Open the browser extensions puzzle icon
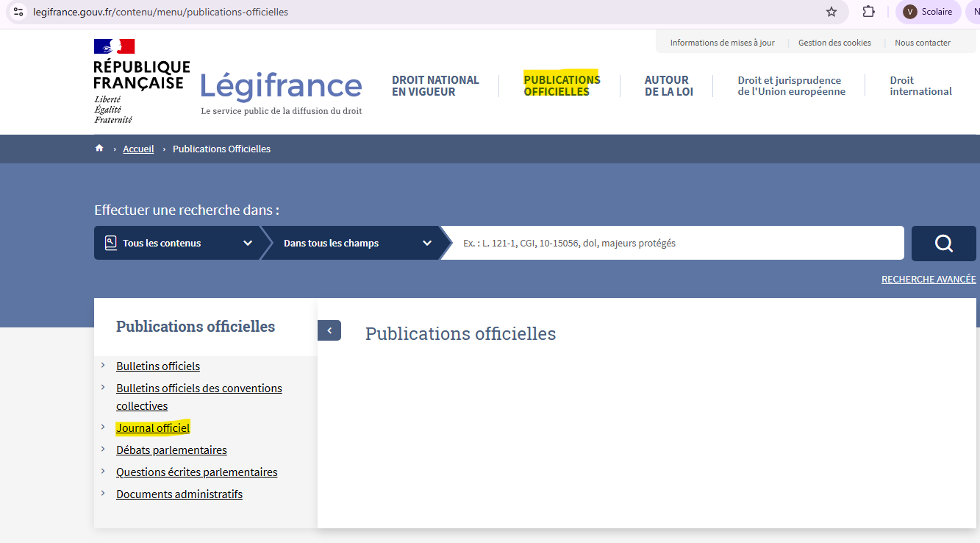The image size is (980, 543). (x=868, y=12)
